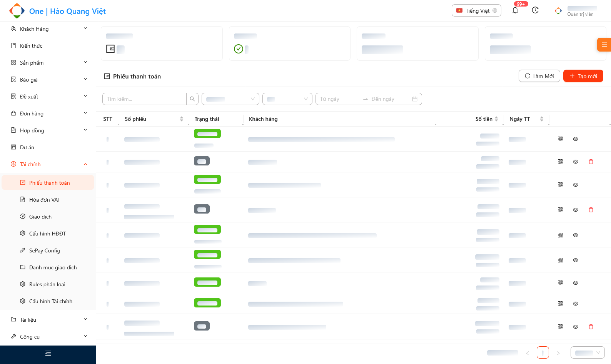This screenshot has height=364, width=611.
Task: Expand the Báo giá menu
Action: (48, 80)
